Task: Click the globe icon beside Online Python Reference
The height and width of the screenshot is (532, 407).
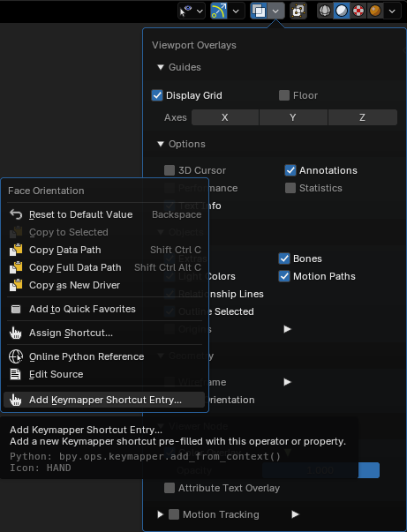Action: pyautogui.click(x=16, y=356)
